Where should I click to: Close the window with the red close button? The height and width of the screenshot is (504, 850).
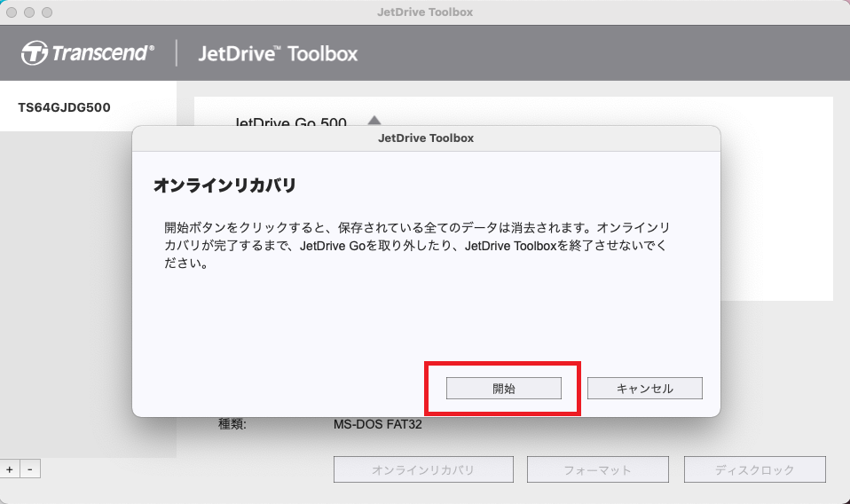tap(12, 12)
